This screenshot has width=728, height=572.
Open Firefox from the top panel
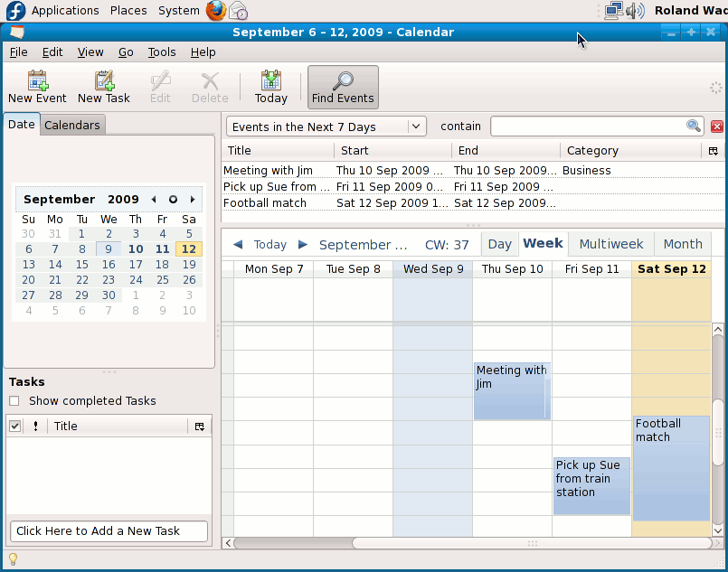tap(215, 11)
